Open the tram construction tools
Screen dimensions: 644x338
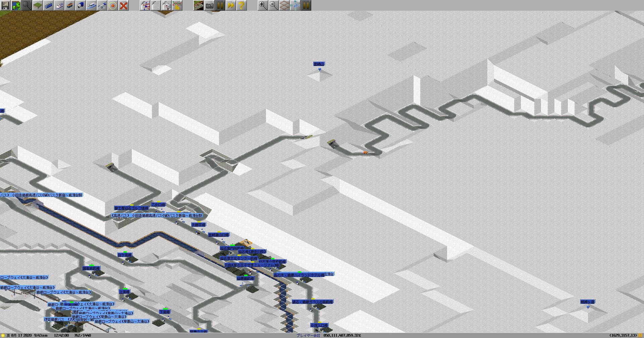click(x=70, y=5)
